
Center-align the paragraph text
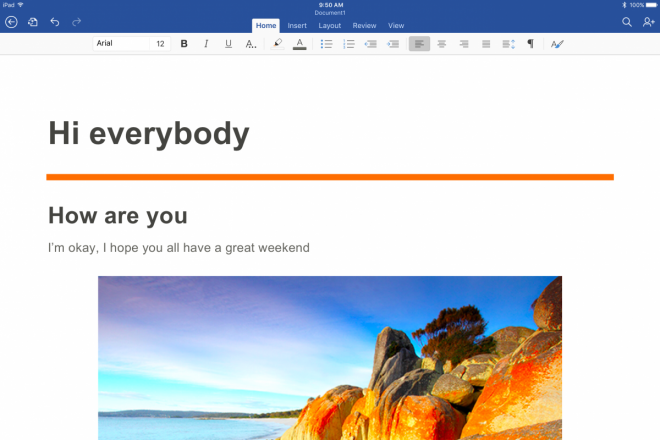tap(441, 44)
